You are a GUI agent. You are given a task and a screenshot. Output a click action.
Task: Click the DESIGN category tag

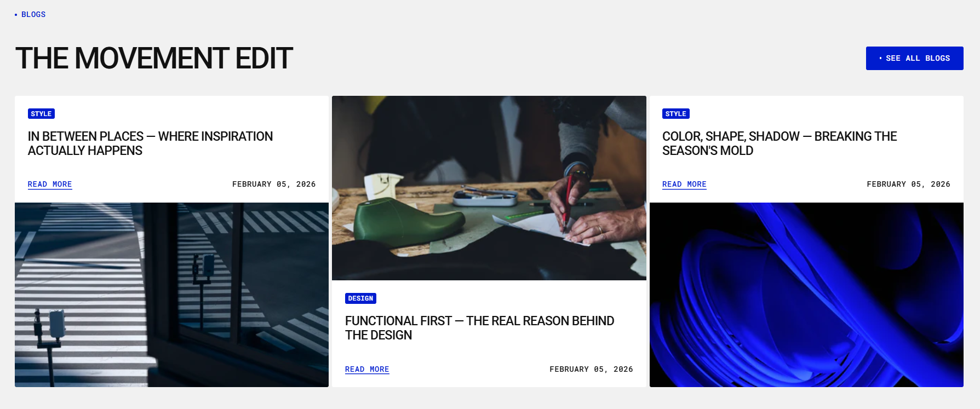coord(360,298)
